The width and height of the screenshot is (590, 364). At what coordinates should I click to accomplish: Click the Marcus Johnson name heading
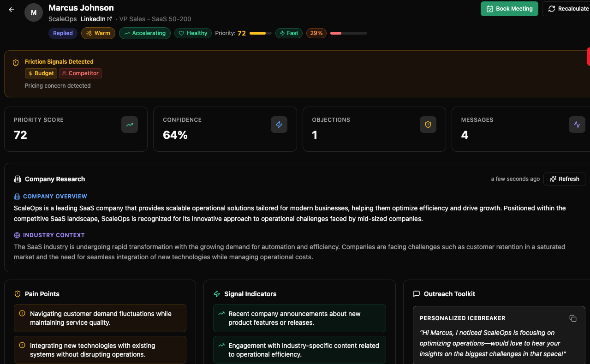coord(81,8)
